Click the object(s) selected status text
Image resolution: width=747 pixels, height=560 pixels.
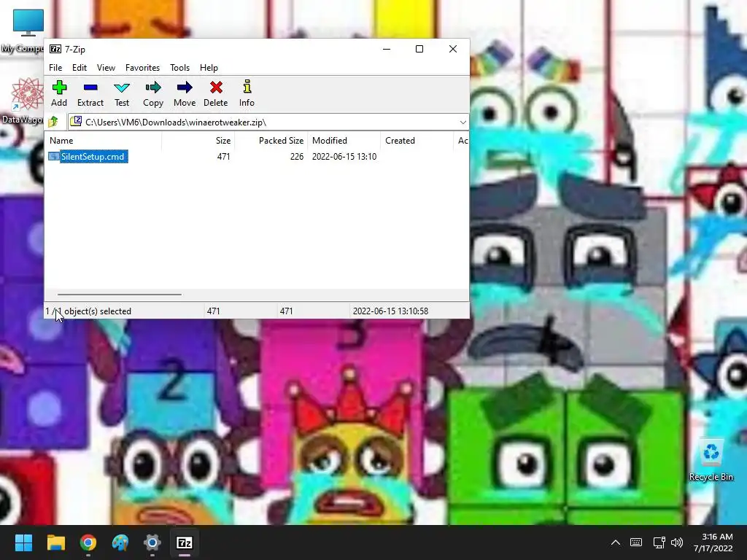click(x=88, y=311)
